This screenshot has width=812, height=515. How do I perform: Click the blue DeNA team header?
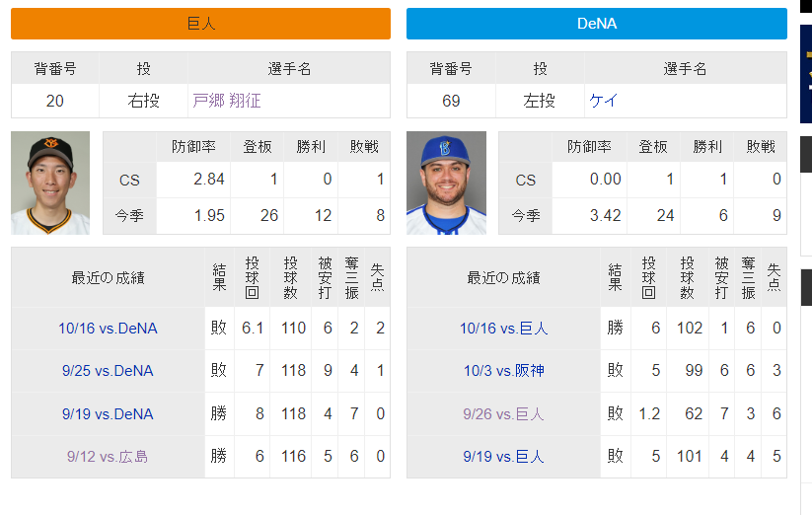tap(596, 24)
